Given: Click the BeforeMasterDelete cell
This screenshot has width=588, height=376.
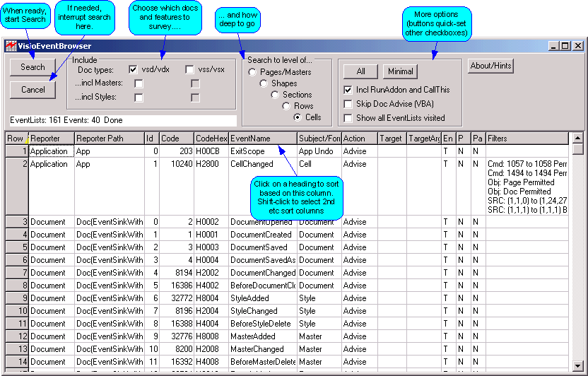Looking at the screenshot, I should pyautogui.click(x=262, y=362).
